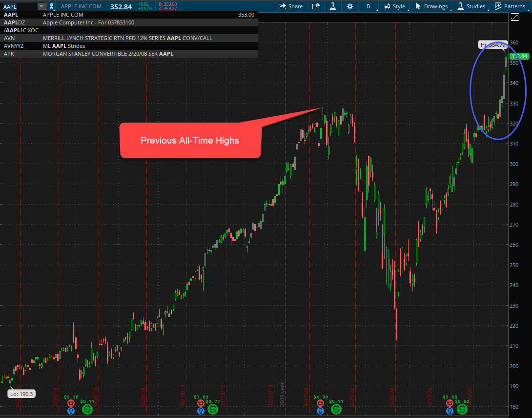Click the $4.99 earnings amount label
Screen dimensions: 532x418
321,397
